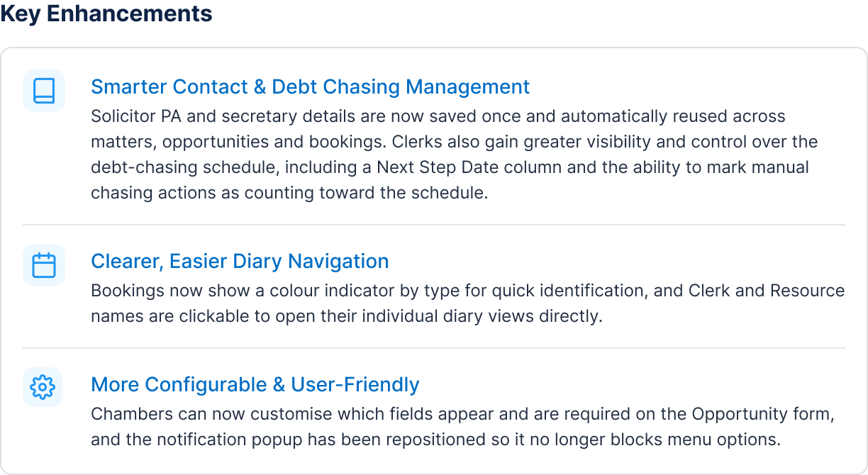
Task: Select the Opportunity form customisation description paragraph
Action: [x=467, y=427]
